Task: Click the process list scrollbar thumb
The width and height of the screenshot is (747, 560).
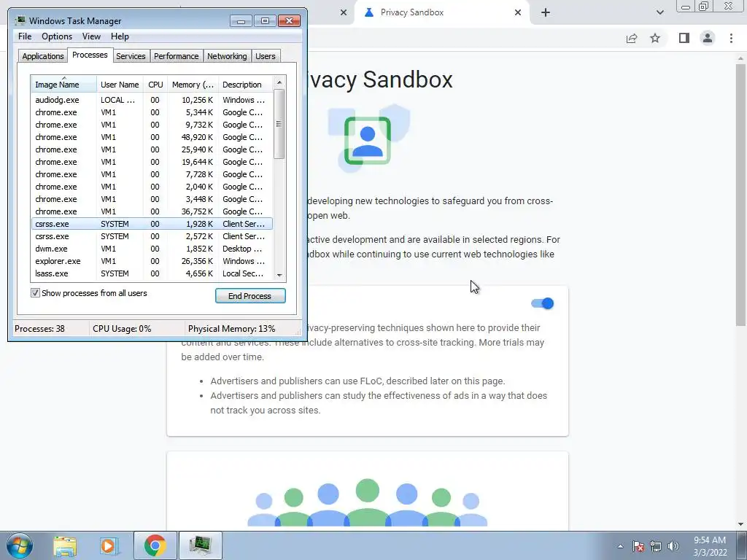Action: [279, 124]
